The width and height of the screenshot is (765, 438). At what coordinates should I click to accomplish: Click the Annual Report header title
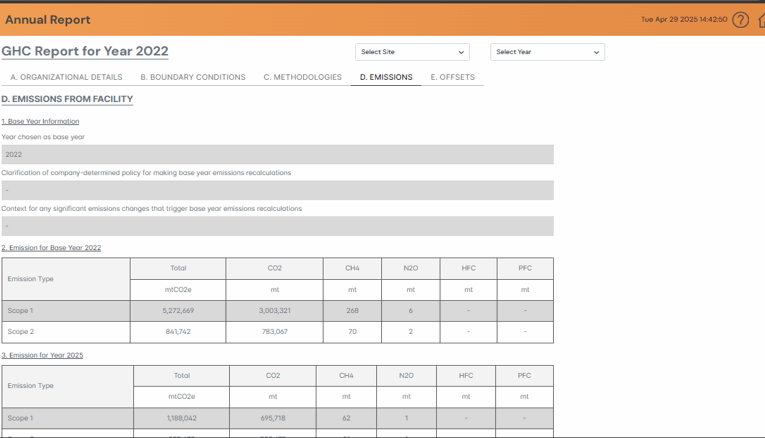[x=47, y=20]
